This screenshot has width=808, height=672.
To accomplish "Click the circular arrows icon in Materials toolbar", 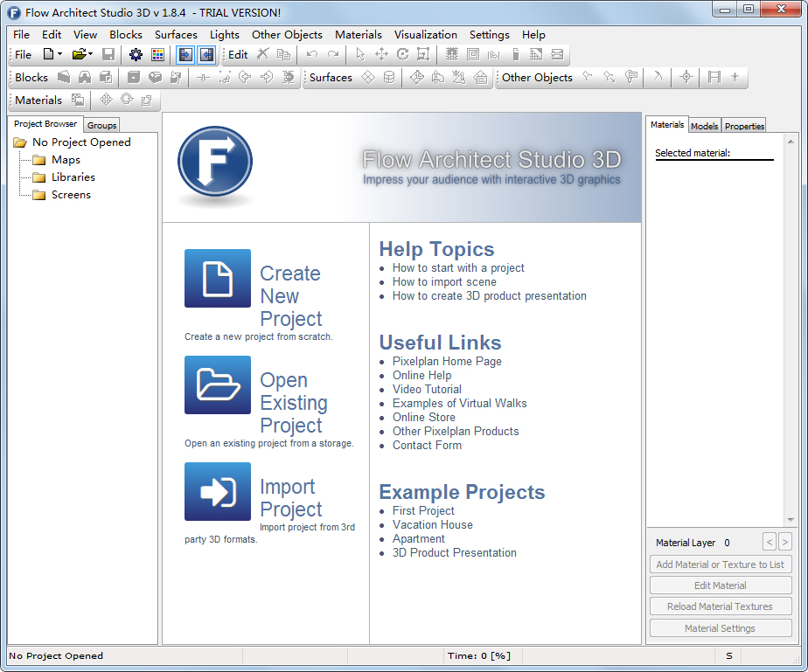I will click(127, 100).
